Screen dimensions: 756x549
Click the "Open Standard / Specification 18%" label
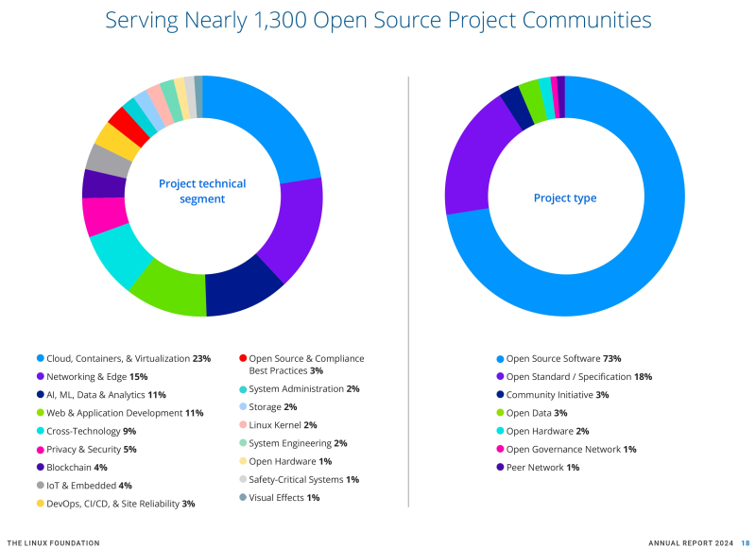point(578,377)
